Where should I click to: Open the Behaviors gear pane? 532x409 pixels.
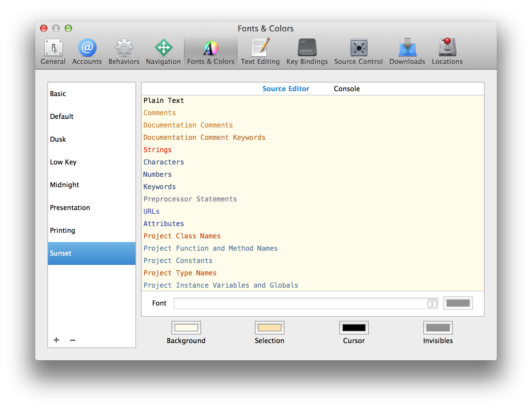click(124, 51)
